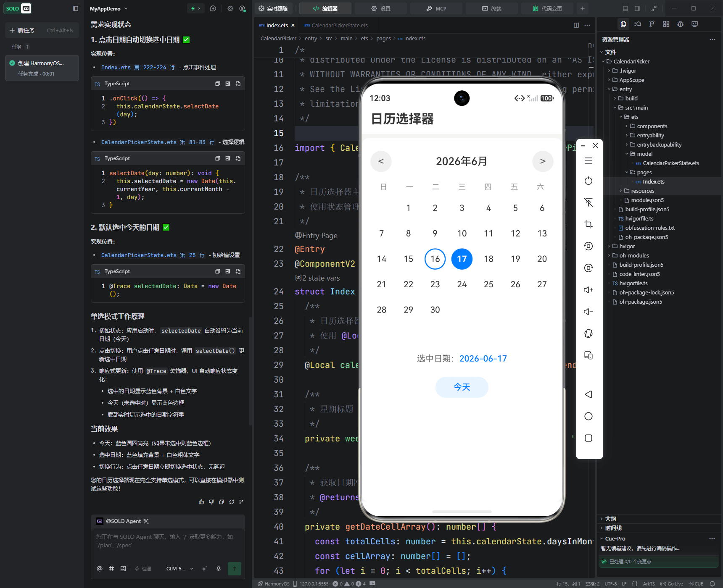Open the extensions grid icon
Screen dimensions: 723x588
click(x=666, y=24)
